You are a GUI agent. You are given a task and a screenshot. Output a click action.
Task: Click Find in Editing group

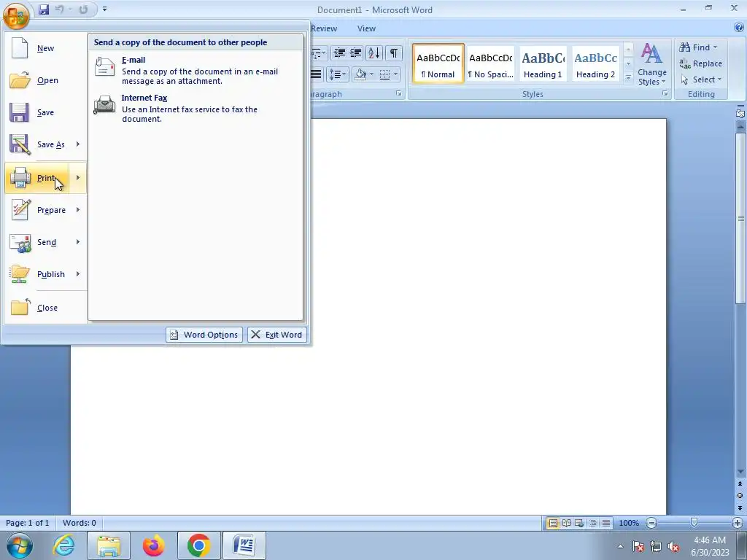698,47
